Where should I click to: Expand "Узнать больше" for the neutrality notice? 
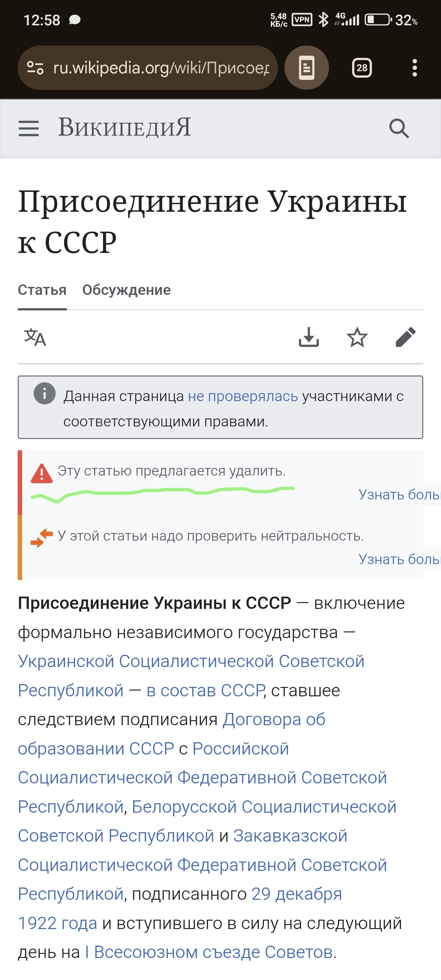click(x=399, y=559)
